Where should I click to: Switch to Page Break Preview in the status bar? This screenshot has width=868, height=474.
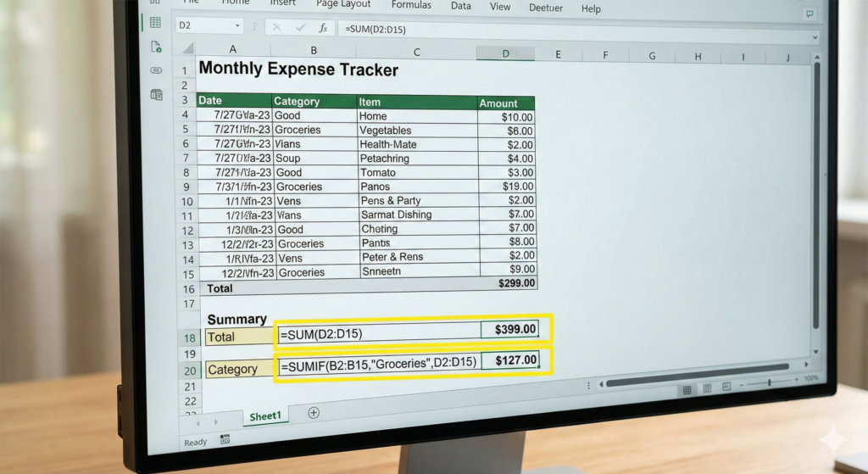(726, 387)
